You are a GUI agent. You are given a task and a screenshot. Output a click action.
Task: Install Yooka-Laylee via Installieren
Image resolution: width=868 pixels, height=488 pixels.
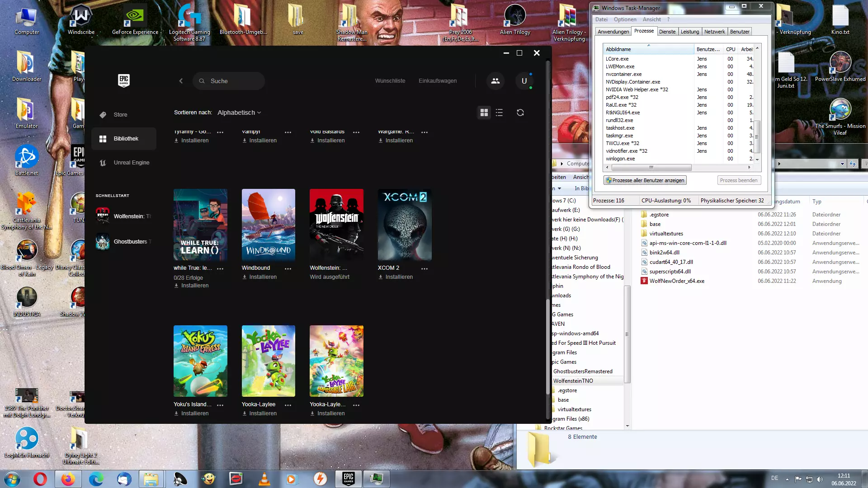click(x=259, y=413)
